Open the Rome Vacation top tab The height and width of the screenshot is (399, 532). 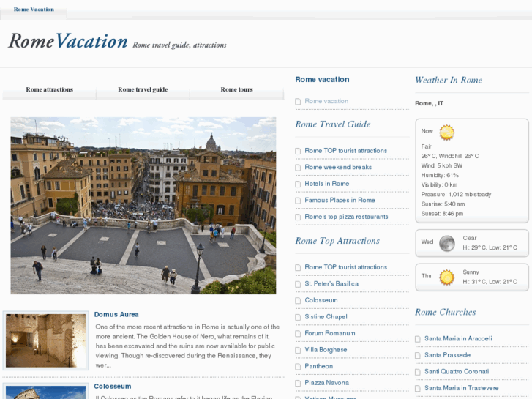[34, 10]
